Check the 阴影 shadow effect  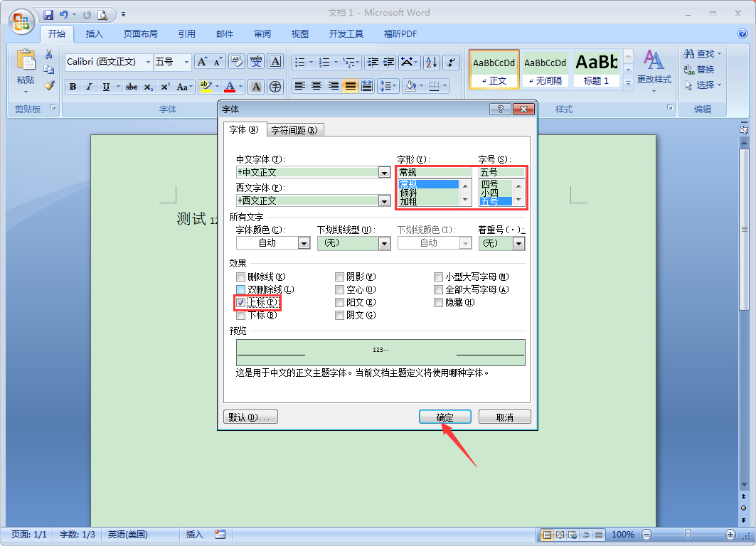pyautogui.click(x=340, y=277)
